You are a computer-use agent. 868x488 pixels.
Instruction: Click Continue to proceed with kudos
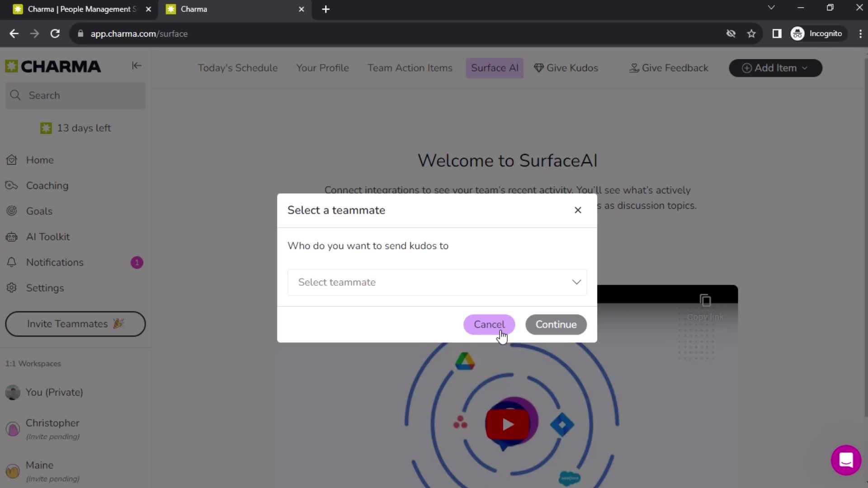click(556, 324)
